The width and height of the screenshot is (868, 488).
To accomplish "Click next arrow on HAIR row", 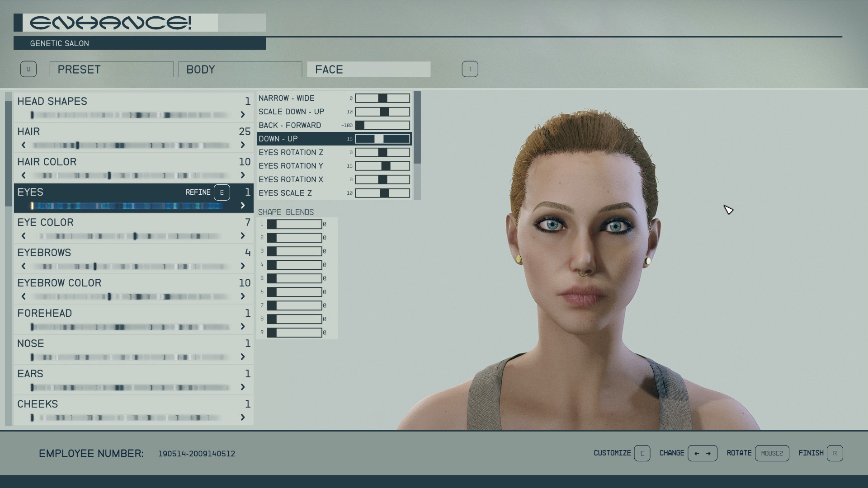I will click(243, 145).
